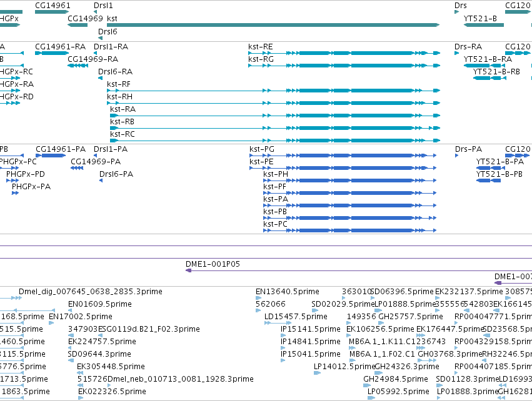
Task: Click EST IP15041.5prime
Action: (311, 354)
